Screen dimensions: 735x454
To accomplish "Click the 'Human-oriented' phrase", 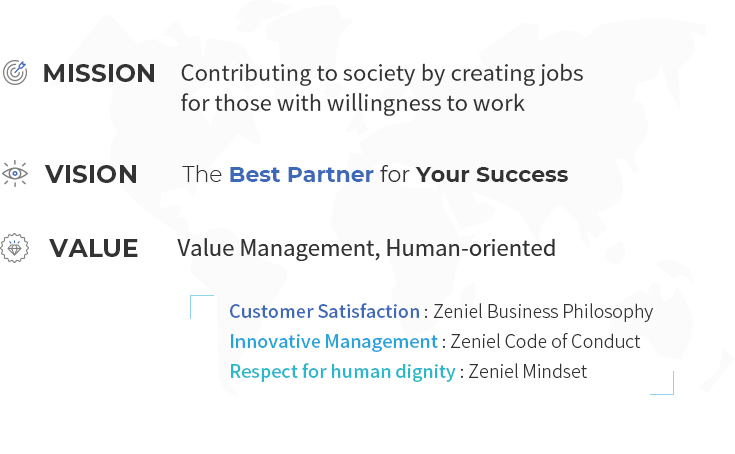I will click(x=471, y=248).
